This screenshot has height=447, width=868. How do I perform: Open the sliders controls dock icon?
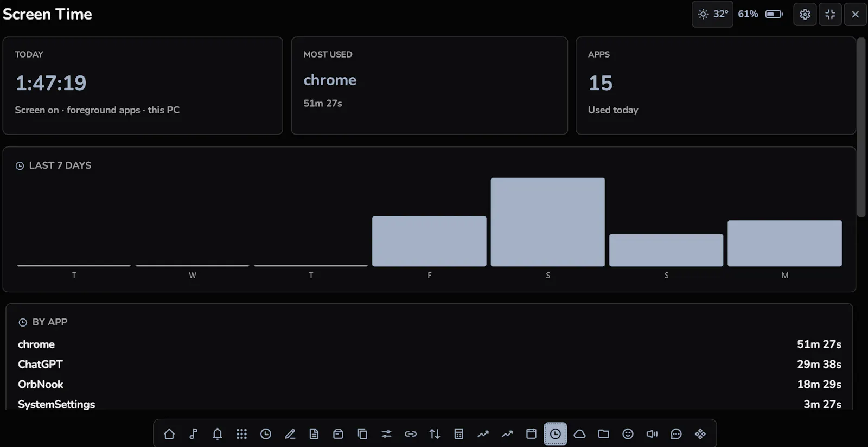tap(386, 434)
